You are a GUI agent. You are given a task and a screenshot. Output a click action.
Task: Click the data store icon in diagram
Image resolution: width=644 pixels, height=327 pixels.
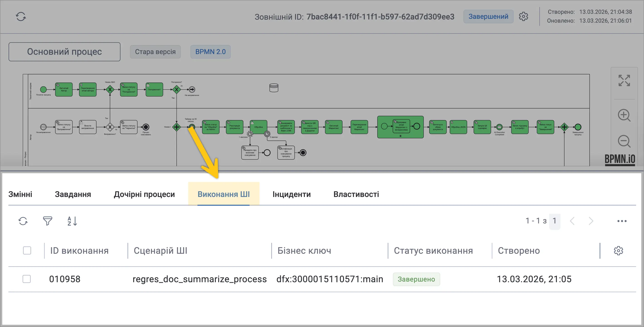274,88
